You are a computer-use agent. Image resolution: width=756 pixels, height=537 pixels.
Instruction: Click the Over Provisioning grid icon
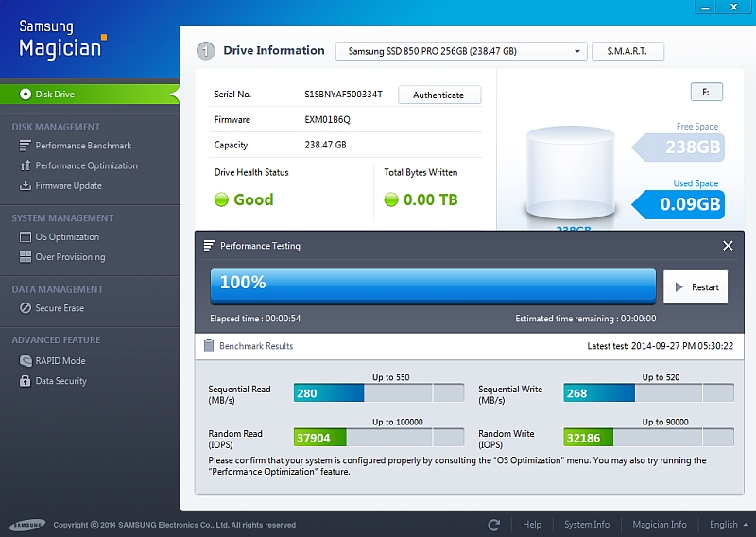point(26,256)
